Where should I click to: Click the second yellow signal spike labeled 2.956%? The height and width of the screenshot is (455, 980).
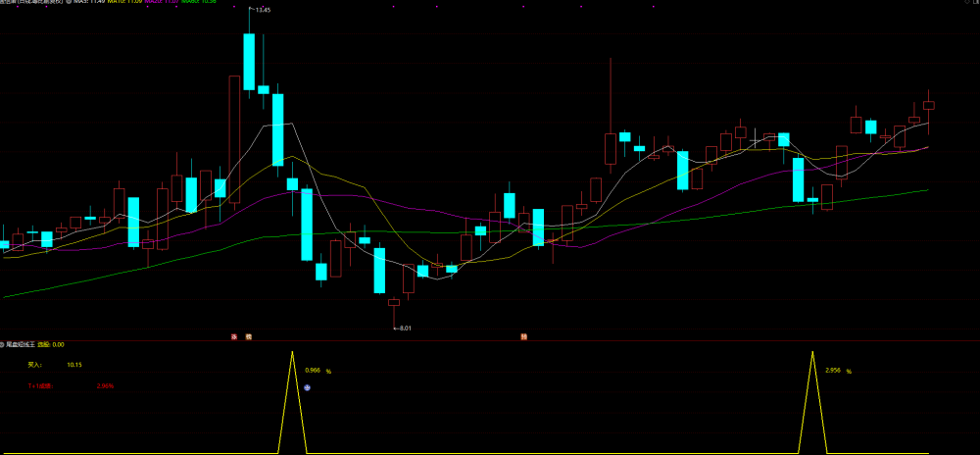coord(813,401)
